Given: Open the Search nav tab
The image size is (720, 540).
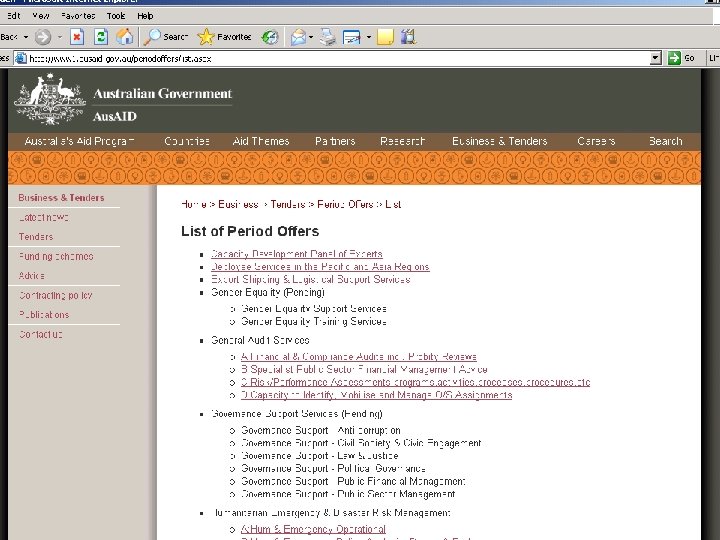Looking at the screenshot, I should (666, 141).
